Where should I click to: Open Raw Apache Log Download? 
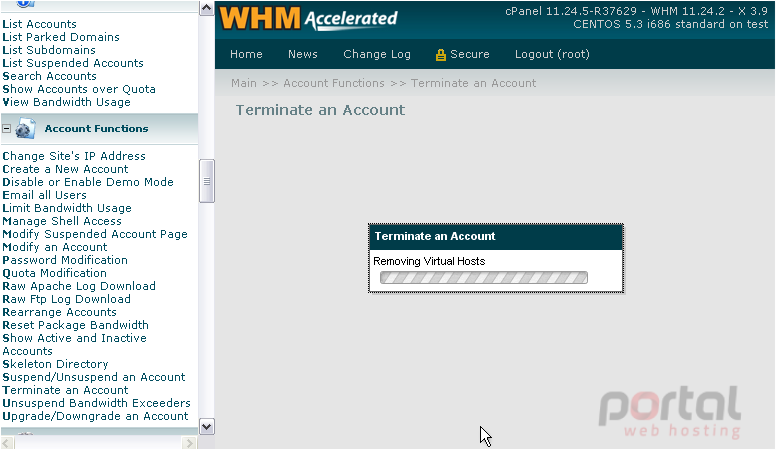pyautogui.click(x=79, y=286)
